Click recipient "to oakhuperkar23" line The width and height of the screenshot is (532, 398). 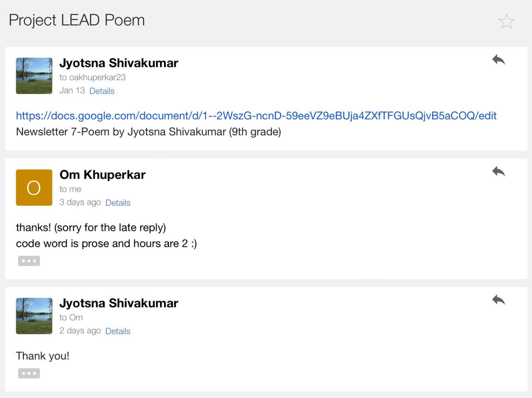tap(92, 77)
